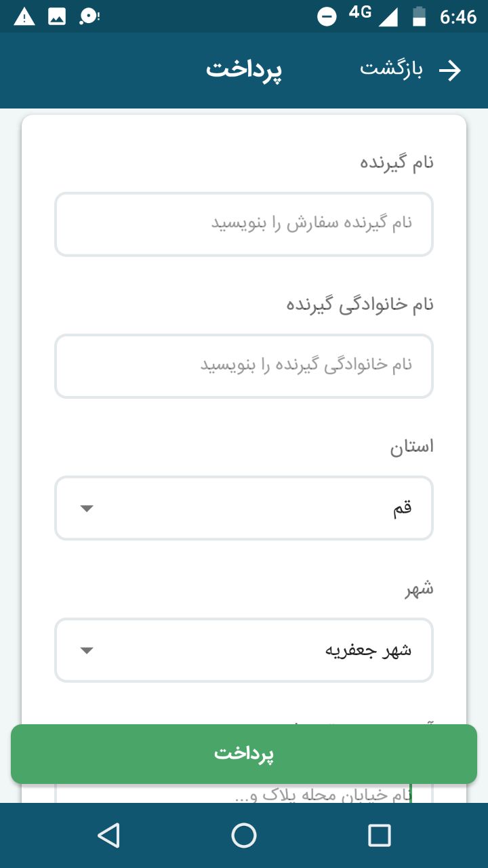Tap the do-not-disturb status icon
Viewport: 488px width, 868px height.
point(327,17)
